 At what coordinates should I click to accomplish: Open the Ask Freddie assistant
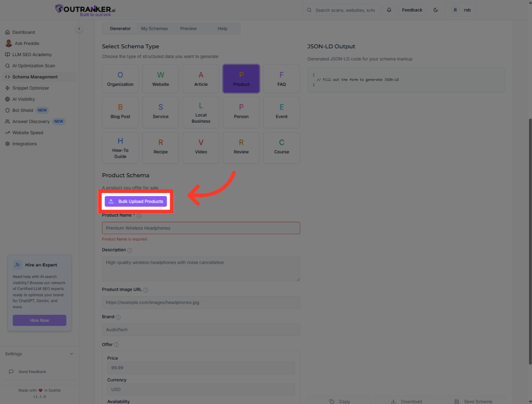[27, 43]
